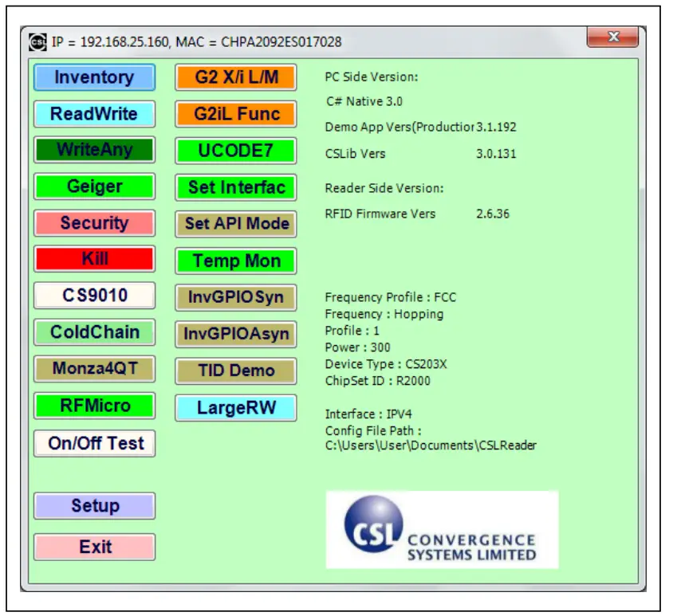Open the Security function
Screen dimensions: 677x616
click(93, 223)
